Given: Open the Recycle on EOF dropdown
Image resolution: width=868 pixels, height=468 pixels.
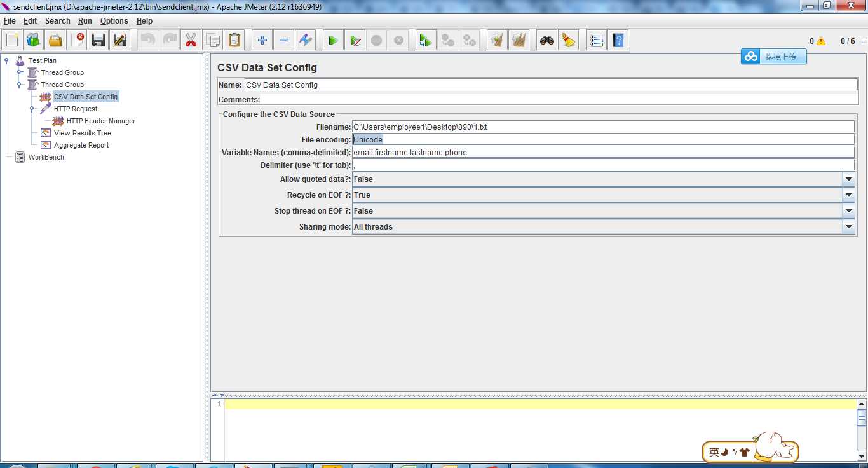Looking at the screenshot, I should (x=849, y=195).
